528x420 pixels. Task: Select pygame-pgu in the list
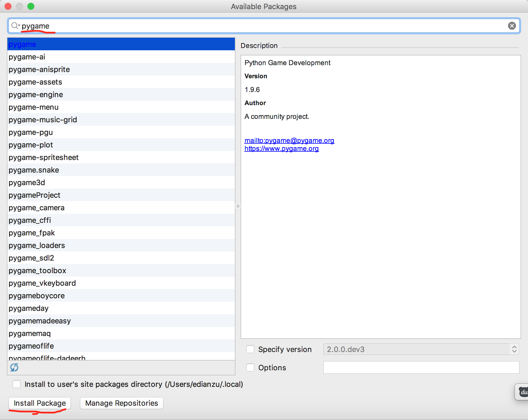click(121, 132)
